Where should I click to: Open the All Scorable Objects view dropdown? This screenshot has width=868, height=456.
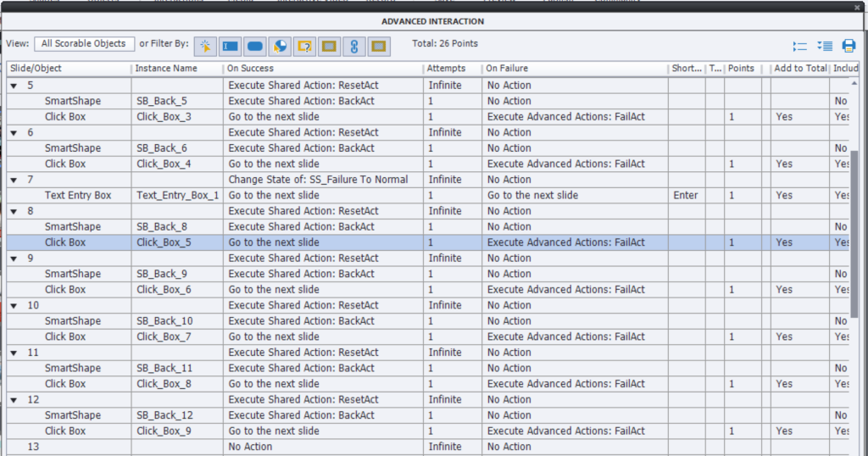pos(84,43)
